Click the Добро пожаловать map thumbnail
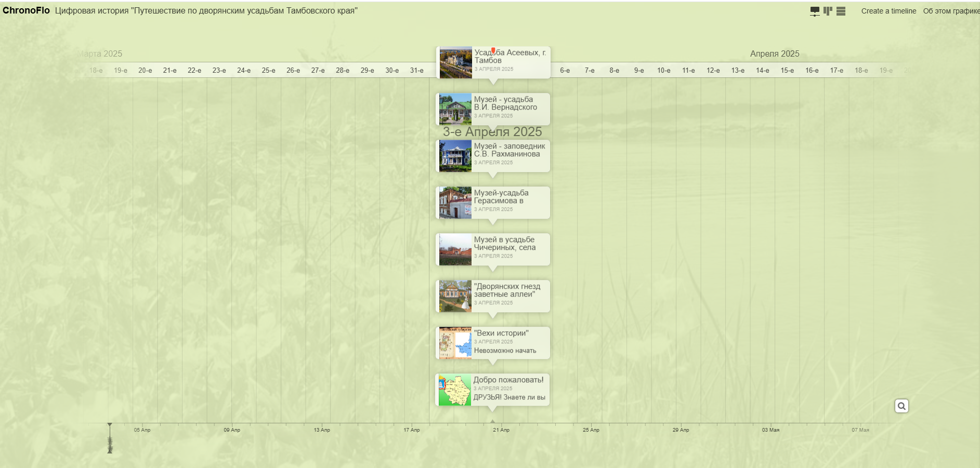The image size is (980, 468). pyautogui.click(x=455, y=390)
